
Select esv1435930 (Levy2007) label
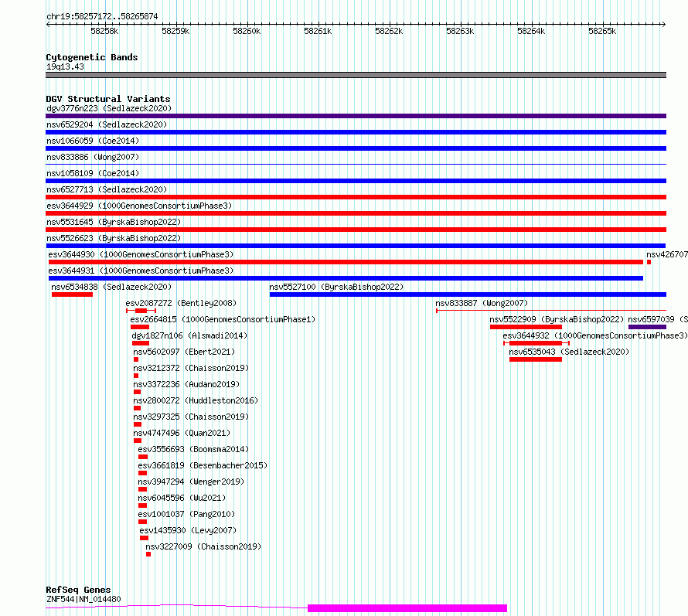(x=188, y=530)
